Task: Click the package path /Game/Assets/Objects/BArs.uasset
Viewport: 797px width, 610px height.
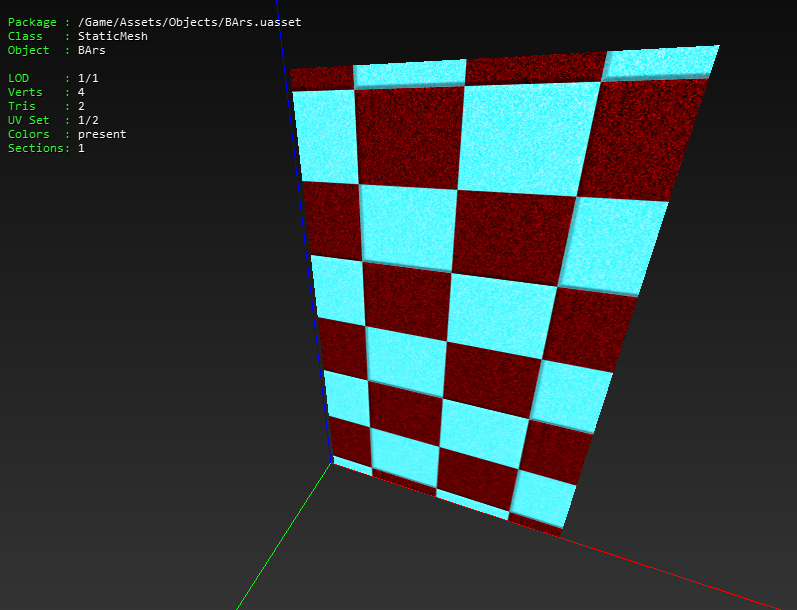Action: (190, 22)
